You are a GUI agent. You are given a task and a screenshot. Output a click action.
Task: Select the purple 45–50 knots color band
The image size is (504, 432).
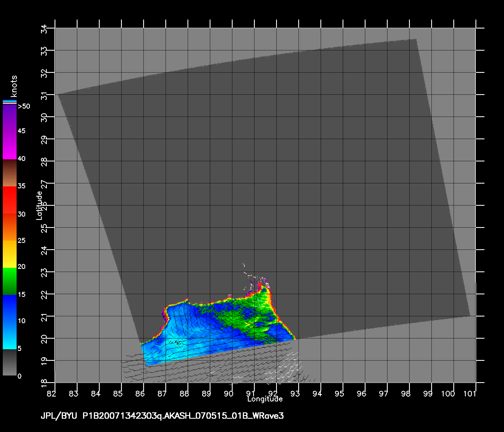[10, 118]
